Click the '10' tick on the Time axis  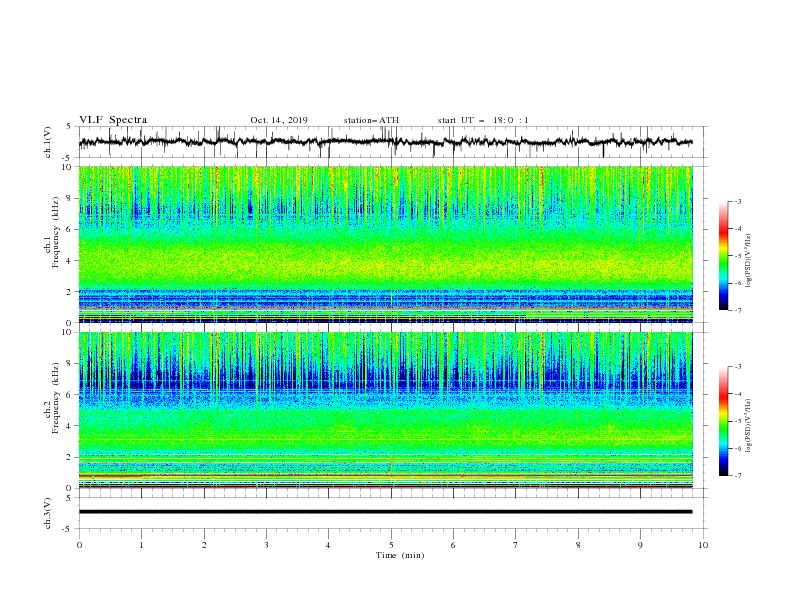(x=703, y=545)
